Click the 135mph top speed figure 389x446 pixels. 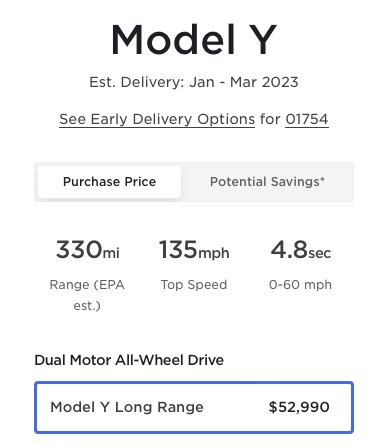tap(194, 250)
